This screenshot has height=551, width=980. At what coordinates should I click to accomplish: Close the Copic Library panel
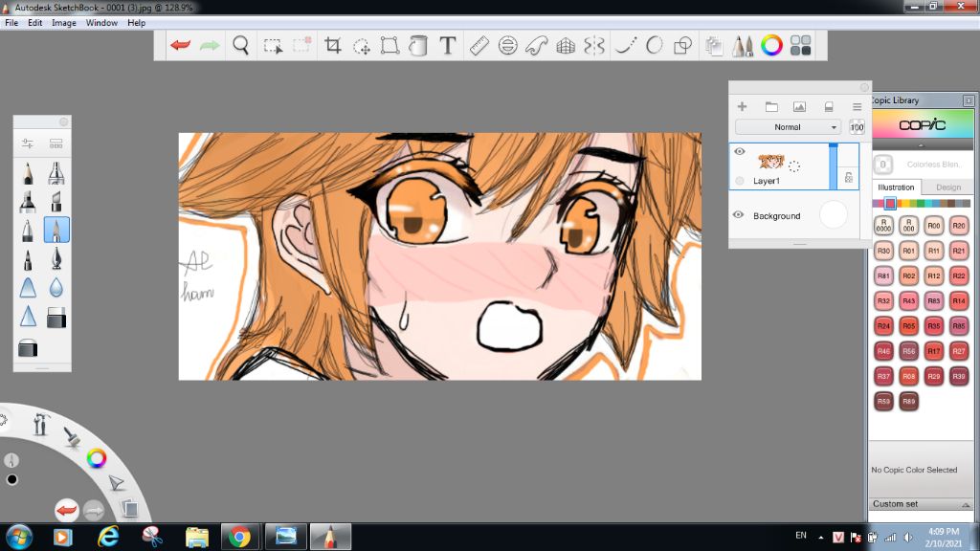969,100
